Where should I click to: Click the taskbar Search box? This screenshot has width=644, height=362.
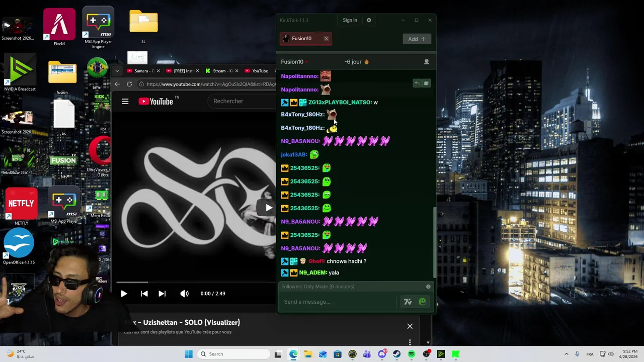pos(232,354)
